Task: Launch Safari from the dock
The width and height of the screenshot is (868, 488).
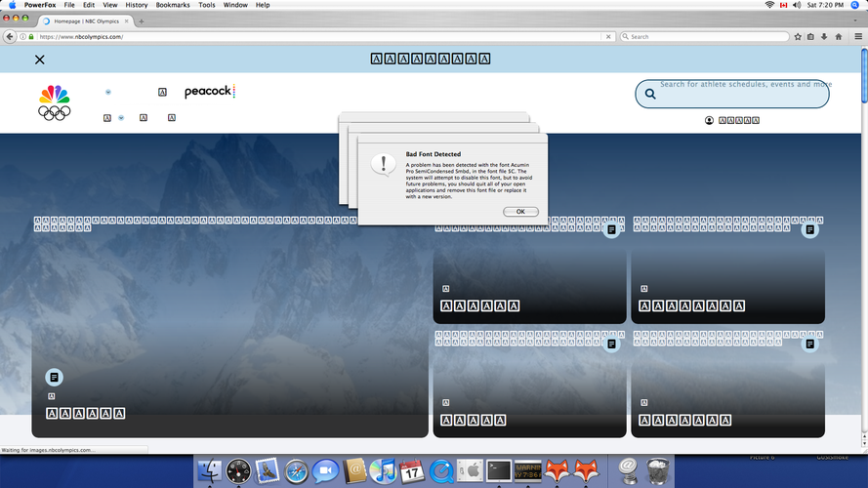Action: (x=296, y=471)
